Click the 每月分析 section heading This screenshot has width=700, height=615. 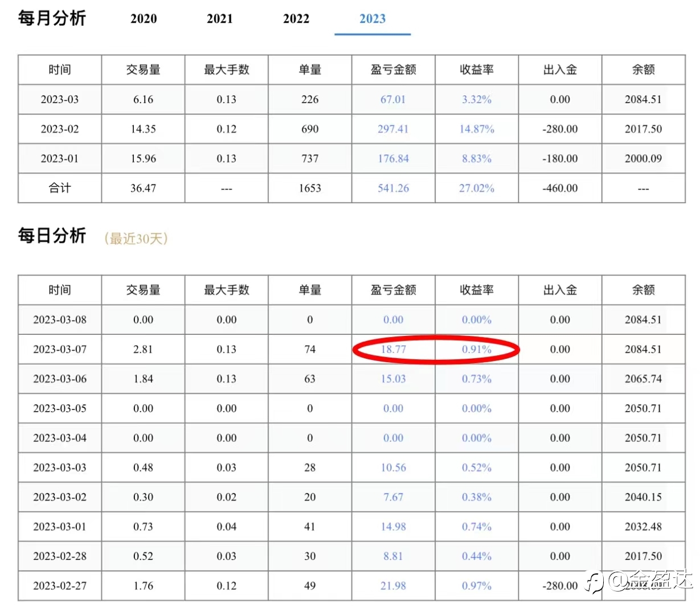click(52, 18)
